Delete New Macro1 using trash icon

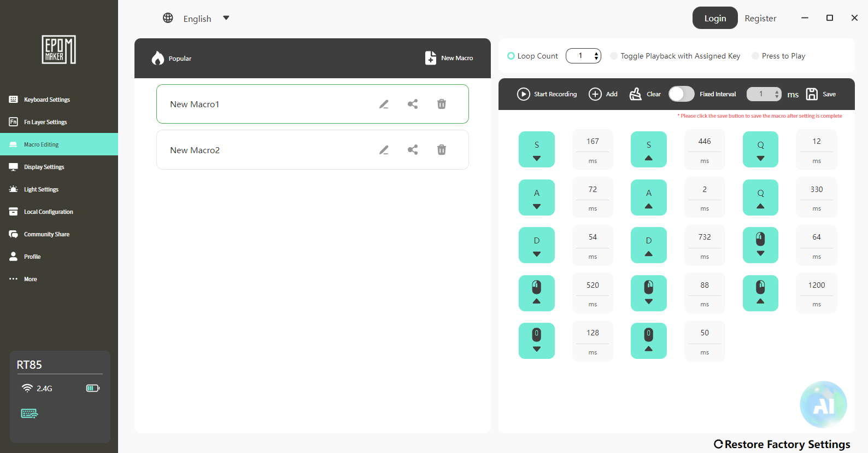(x=442, y=104)
